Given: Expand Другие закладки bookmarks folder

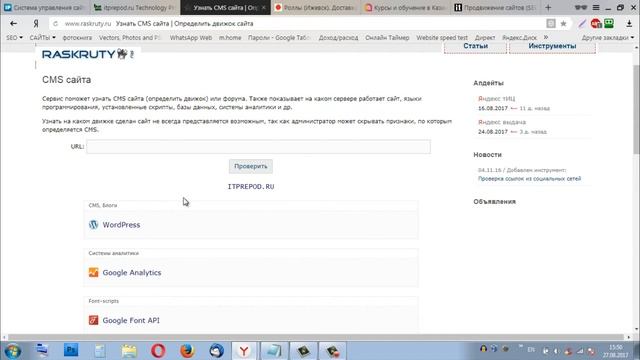Looking at the screenshot, I should 608,38.
